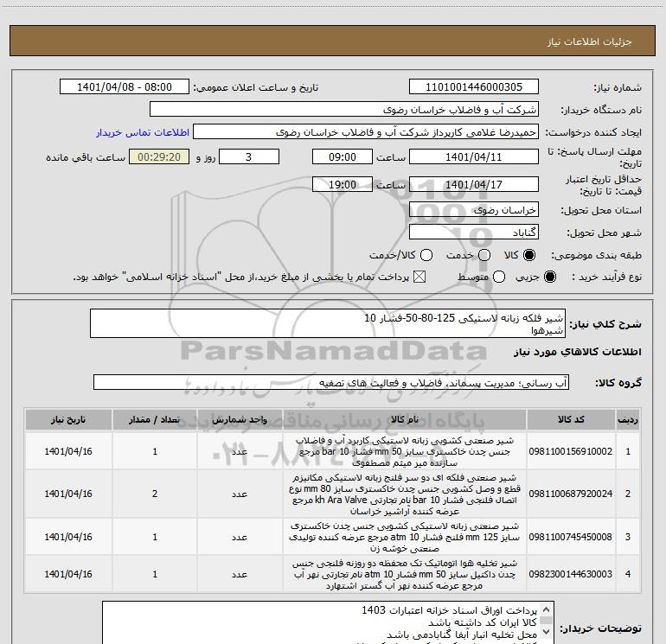Click the need number field 1101001446000305
This screenshot has width=666, height=644.
pos(474,86)
